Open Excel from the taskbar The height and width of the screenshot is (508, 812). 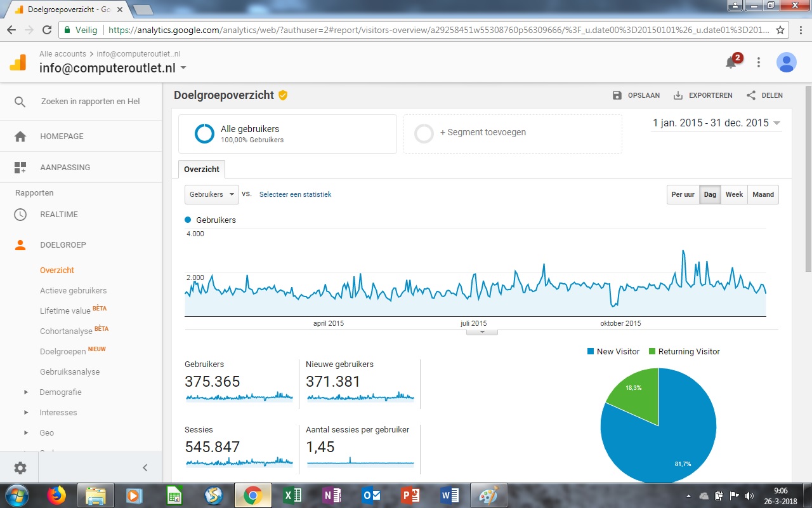[x=293, y=495]
